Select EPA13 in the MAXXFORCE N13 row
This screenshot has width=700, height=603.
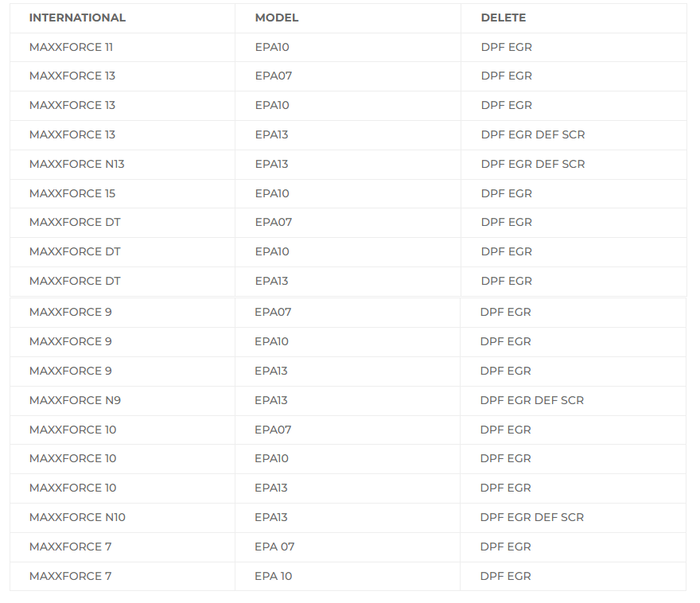[271, 164]
